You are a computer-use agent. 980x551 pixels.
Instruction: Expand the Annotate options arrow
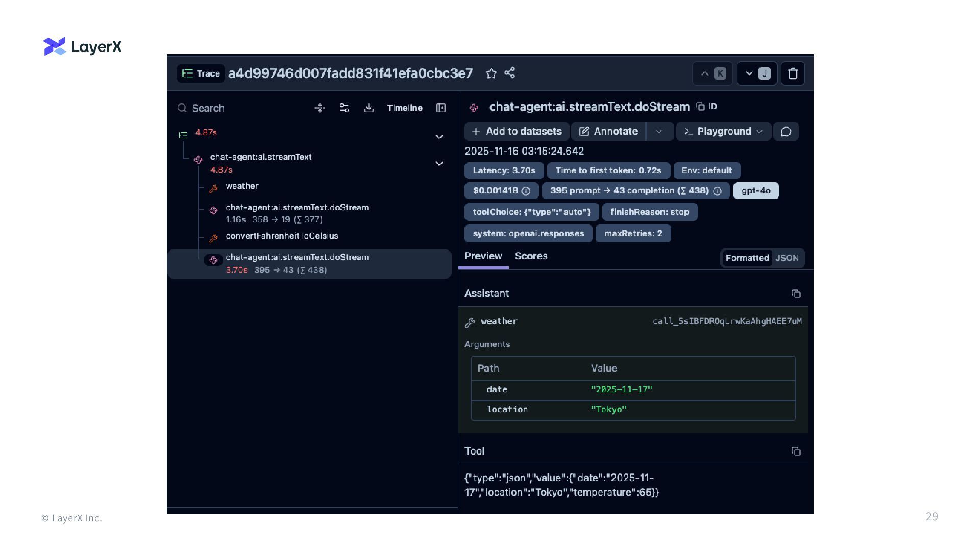tap(659, 132)
